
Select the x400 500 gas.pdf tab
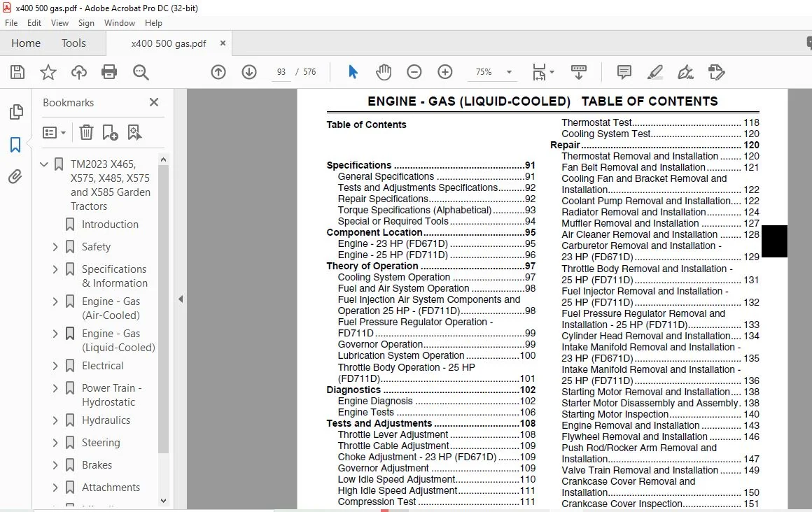tap(169, 43)
